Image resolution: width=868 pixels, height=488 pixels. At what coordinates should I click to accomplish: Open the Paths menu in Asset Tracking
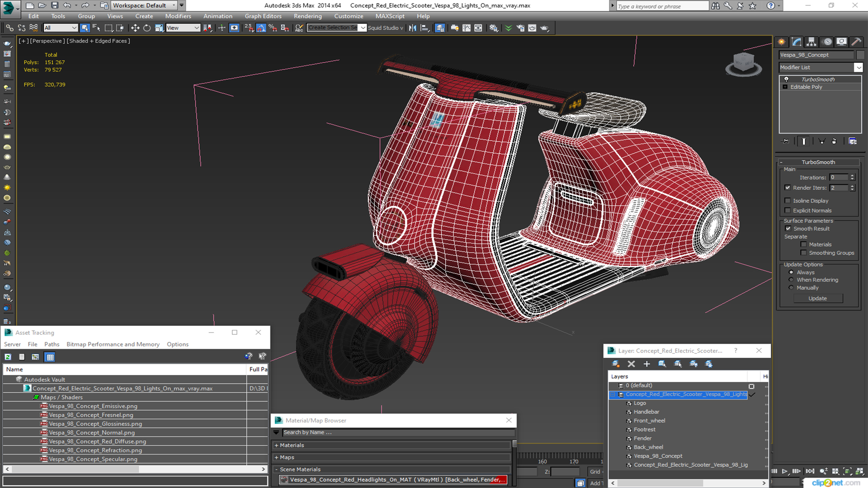coord(52,344)
